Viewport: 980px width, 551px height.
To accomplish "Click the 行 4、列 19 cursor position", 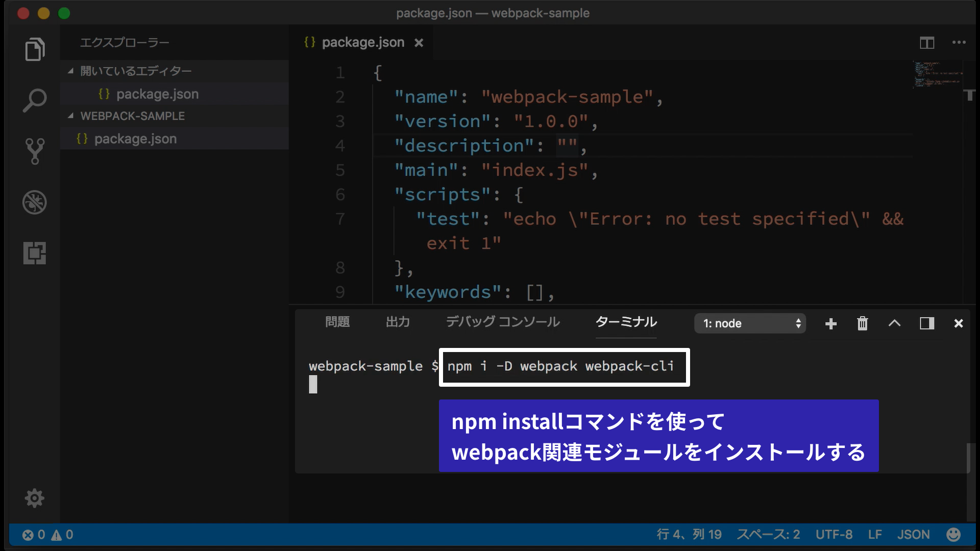I will pos(689,535).
